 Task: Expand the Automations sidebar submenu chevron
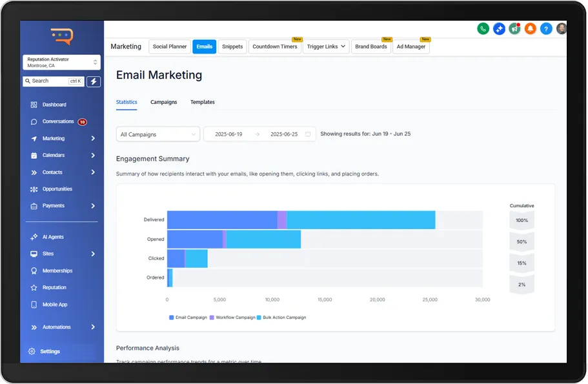click(x=93, y=327)
